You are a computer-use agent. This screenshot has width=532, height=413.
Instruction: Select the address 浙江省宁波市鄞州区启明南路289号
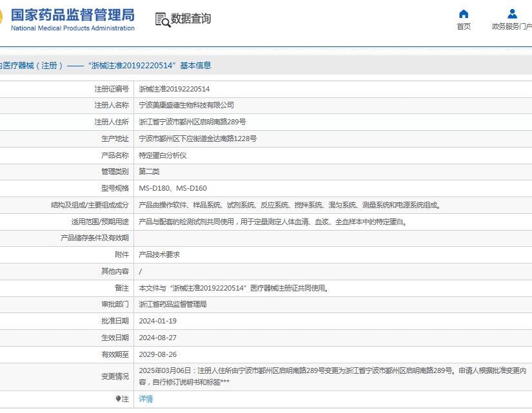click(192, 122)
